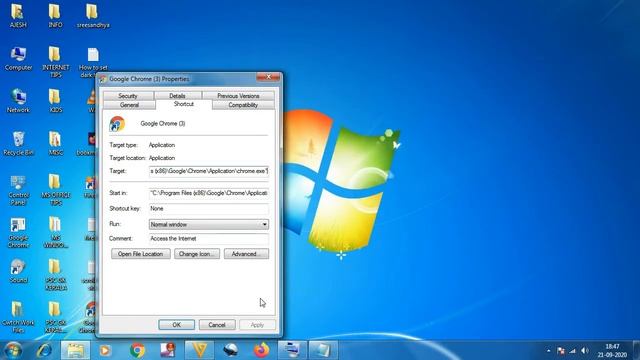Switch to the General tab
Image resolution: width=640 pixels, height=360 pixels.
pyautogui.click(x=129, y=105)
